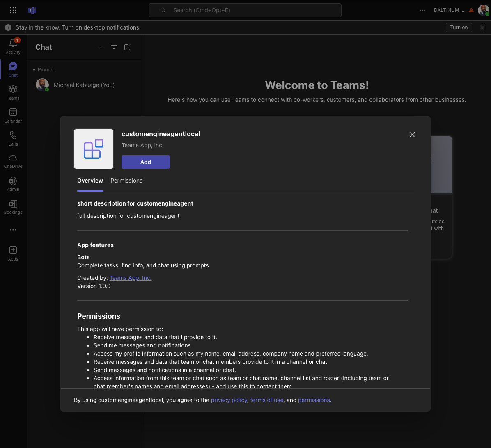The height and width of the screenshot is (448, 491).
Task: Click the Microsoft Teams logo
Action: 32,10
